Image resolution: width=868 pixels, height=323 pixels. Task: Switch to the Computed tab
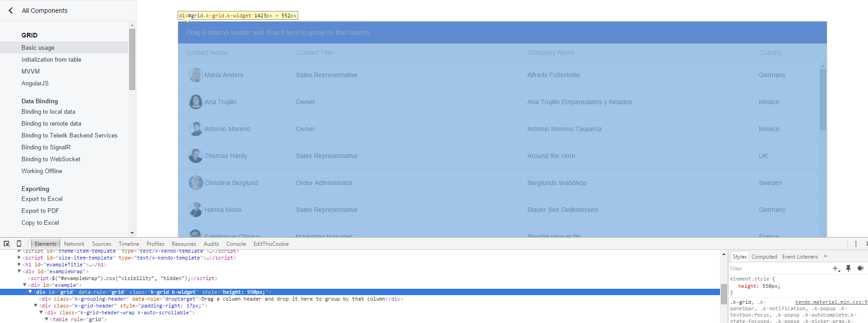[764, 257]
